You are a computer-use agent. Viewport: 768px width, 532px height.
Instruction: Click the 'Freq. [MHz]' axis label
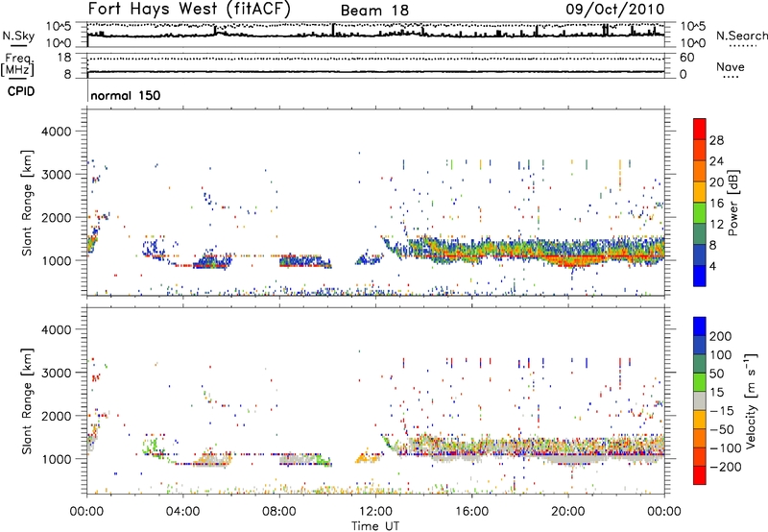click(x=18, y=64)
